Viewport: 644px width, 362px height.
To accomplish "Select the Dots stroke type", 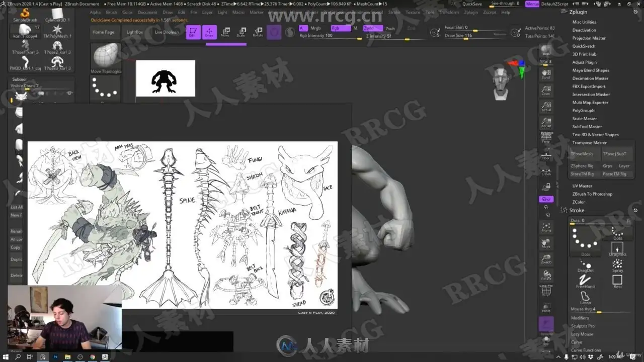I will pyautogui.click(x=618, y=233).
